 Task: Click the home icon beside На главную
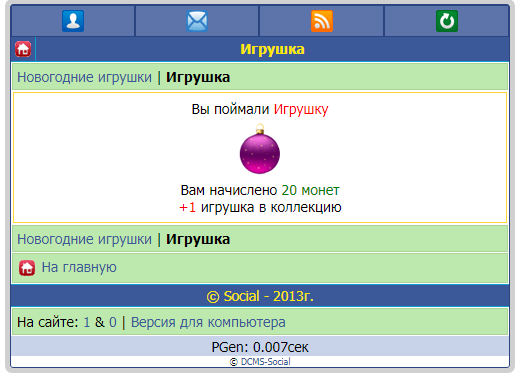point(27,268)
